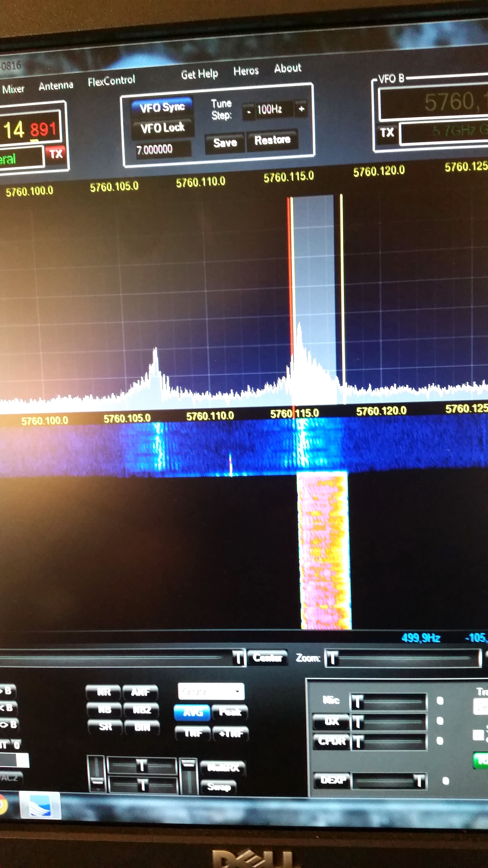The height and width of the screenshot is (868, 488).
Task: Adjust the horizontal slider left of MultiRX
Action: (x=142, y=766)
